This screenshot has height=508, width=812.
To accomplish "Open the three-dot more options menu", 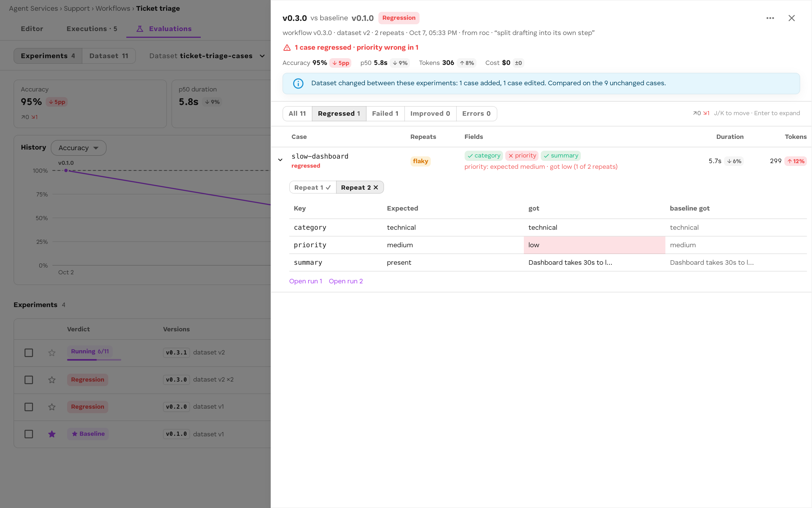I will pos(770,18).
